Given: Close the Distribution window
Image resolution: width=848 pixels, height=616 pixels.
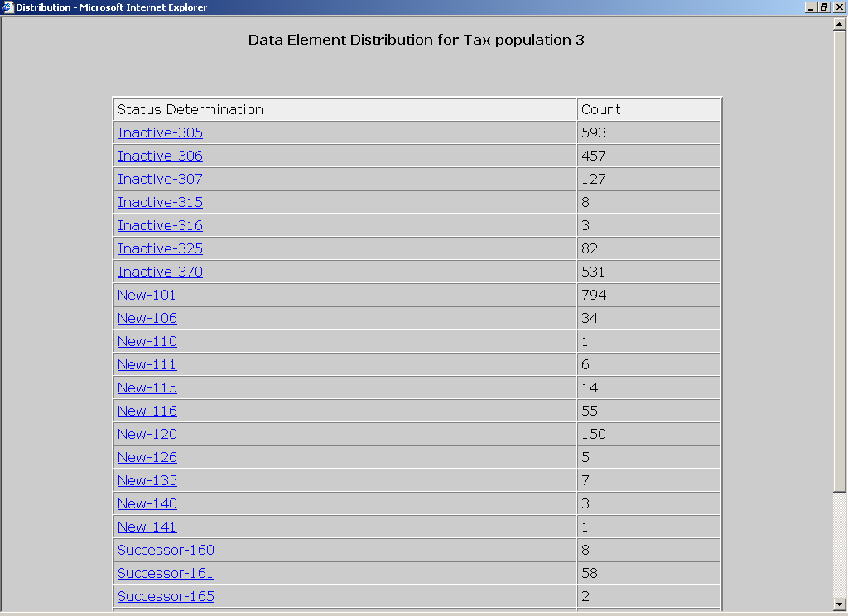Looking at the screenshot, I should pos(838,7).
